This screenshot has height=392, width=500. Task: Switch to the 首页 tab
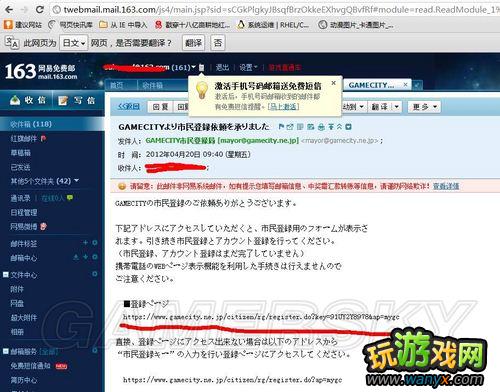[x=117, y=85]
